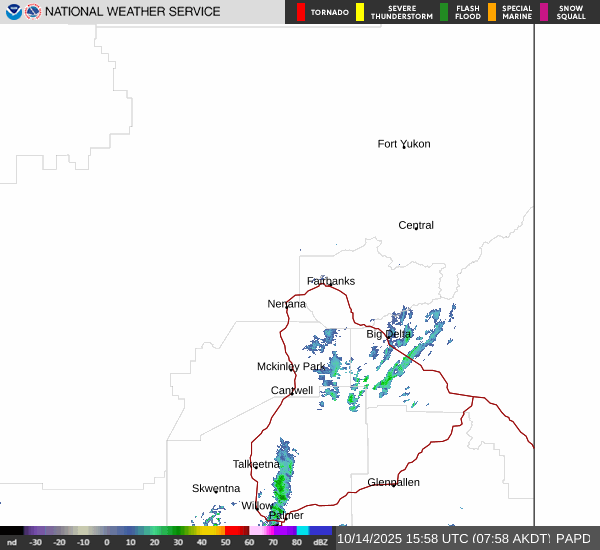
Task: Click the National Weather Service emblem
Action: (x=33, y=12)
